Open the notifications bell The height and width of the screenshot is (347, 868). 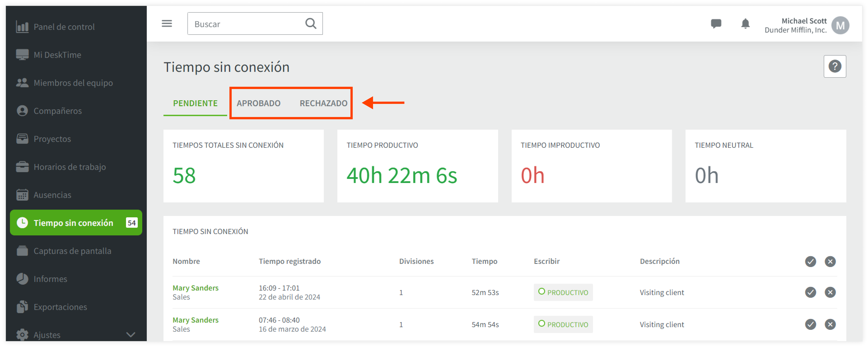point(745,24)
